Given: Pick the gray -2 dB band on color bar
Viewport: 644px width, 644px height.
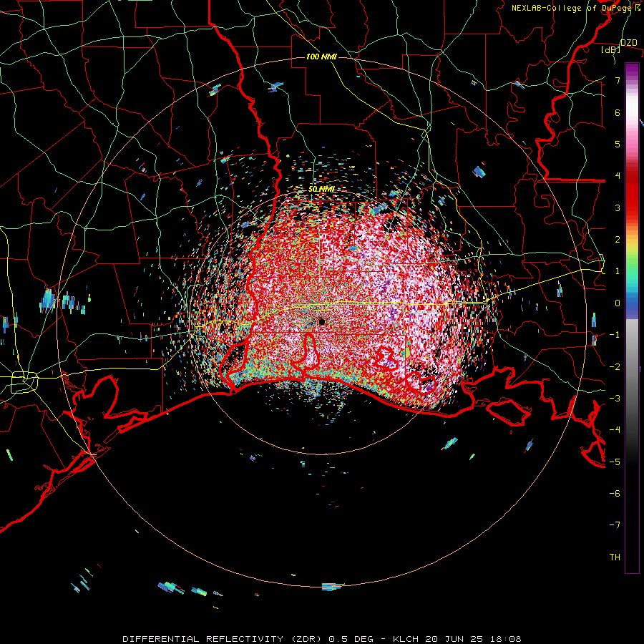Looking at the screenshot, I should (632, 366).
